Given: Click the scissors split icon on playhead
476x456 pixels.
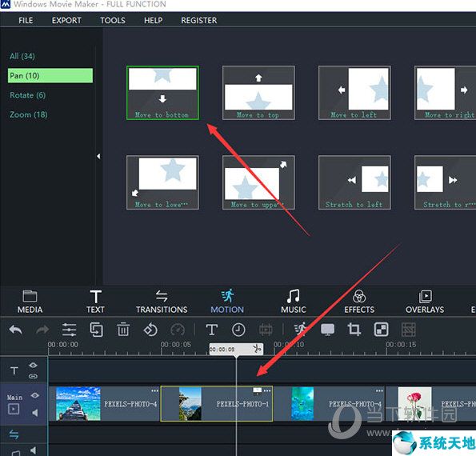Looking at the screenshot, I should 257,349.
